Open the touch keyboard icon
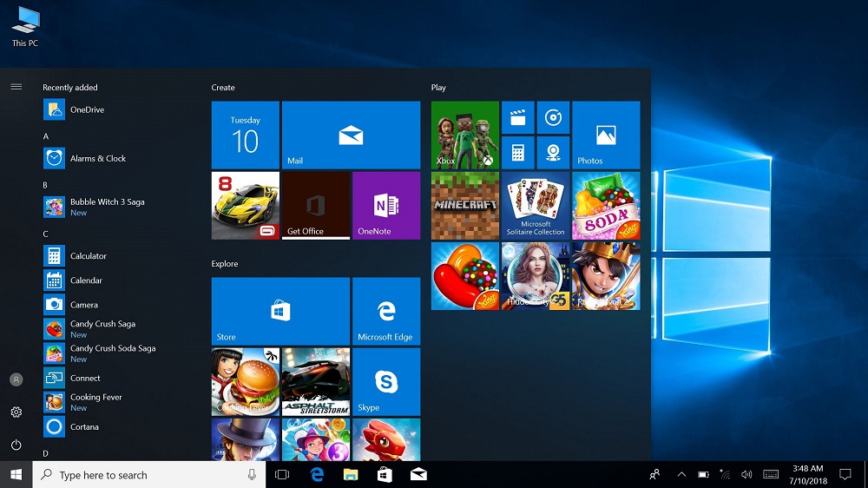The width and height of the screenshot is (868, 488). 771,475
